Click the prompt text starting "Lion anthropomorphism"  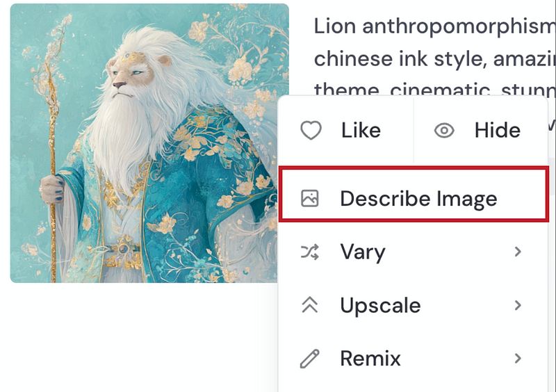pos(434,26)
